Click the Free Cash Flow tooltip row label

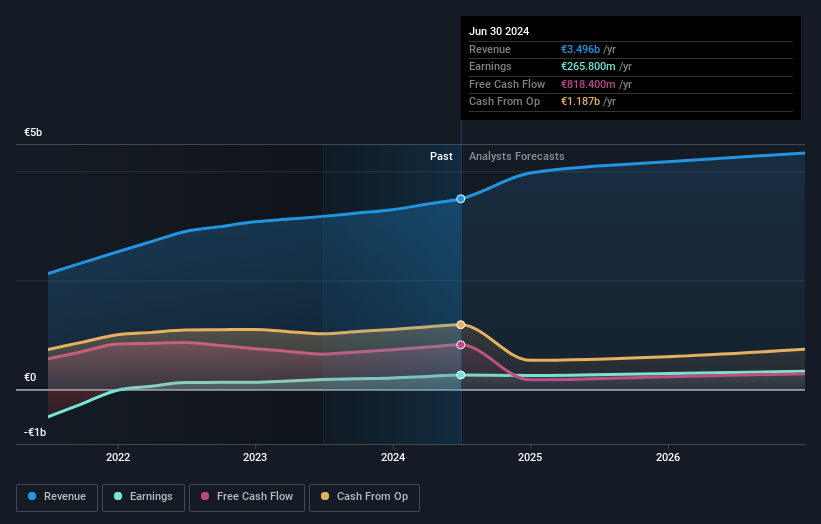pyautogui.click(x=507, y=84)
